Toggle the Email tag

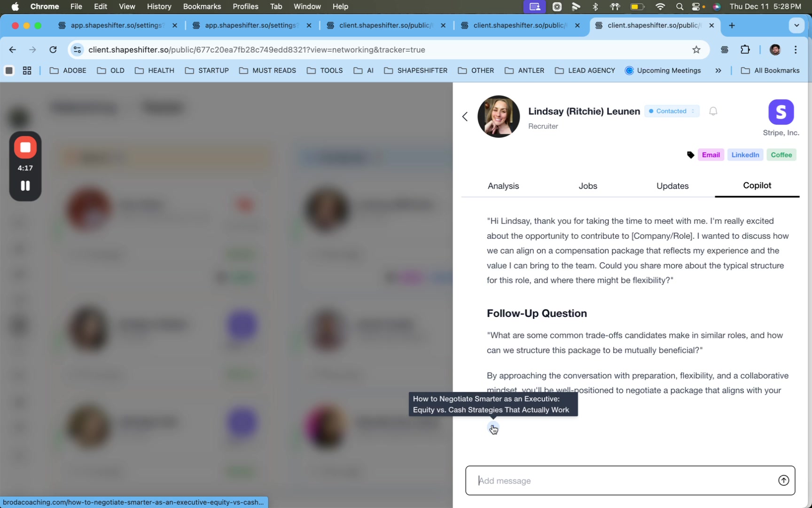710,155
